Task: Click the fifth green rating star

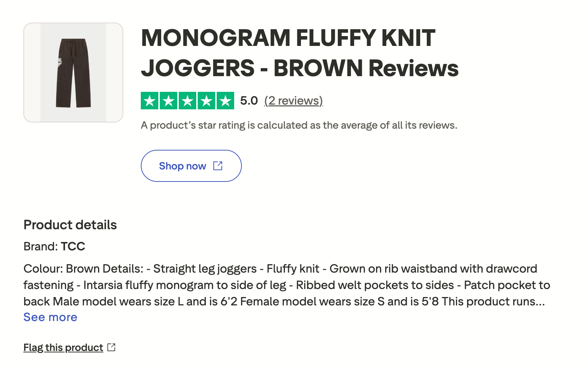Action: click(225, 101)
